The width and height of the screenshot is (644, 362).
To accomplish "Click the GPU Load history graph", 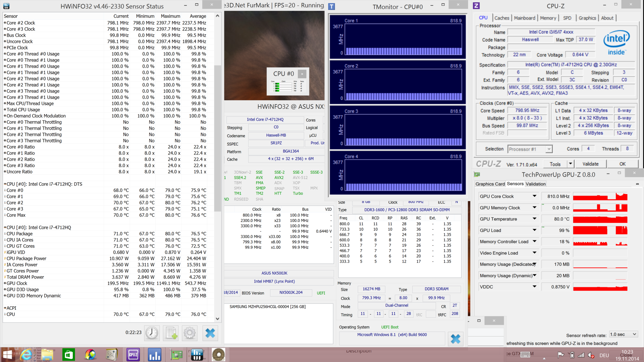I will 600,230.
